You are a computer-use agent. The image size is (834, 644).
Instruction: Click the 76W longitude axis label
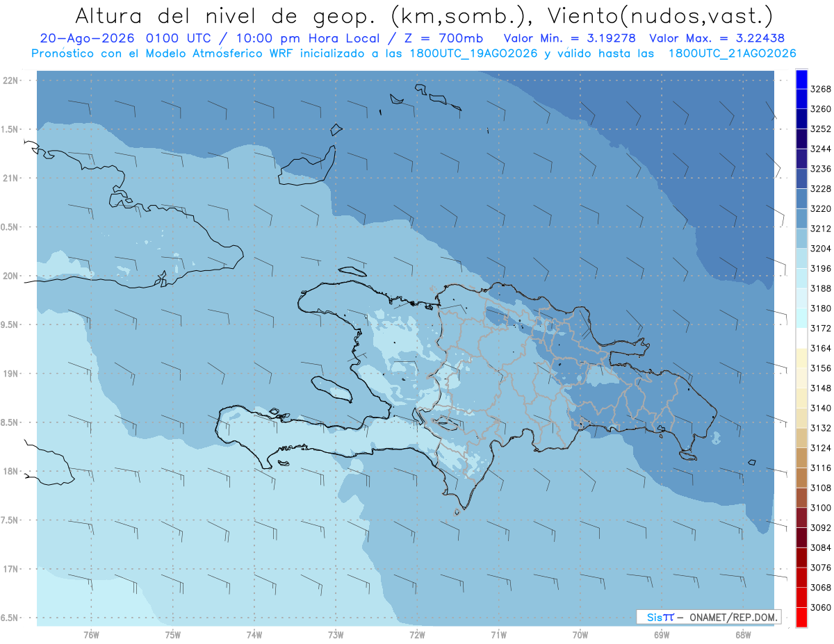tap(91, 634)
